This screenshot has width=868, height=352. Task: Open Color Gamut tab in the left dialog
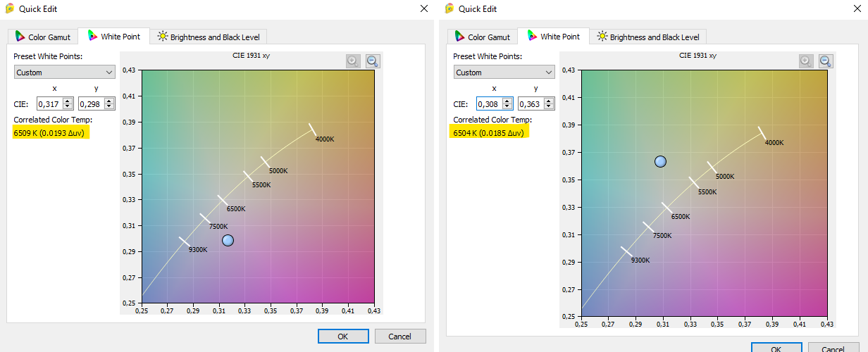click(42, 37)
